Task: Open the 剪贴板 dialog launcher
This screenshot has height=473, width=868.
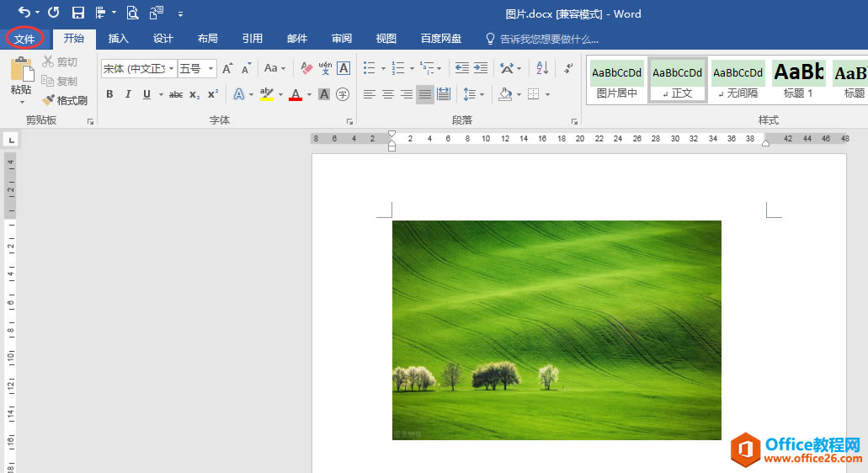Action: point(90,122)
